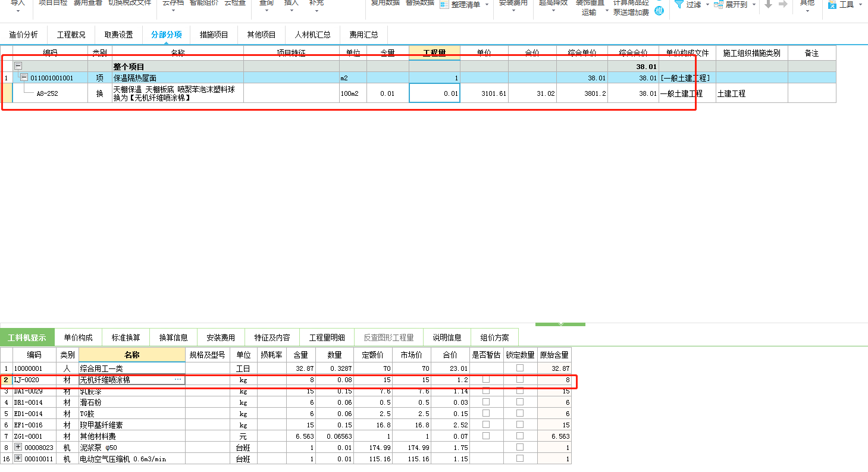Open the 工程量明细 bottom tab
The width and height of the screenshot is (868, 472).
(x=327, y=337)
